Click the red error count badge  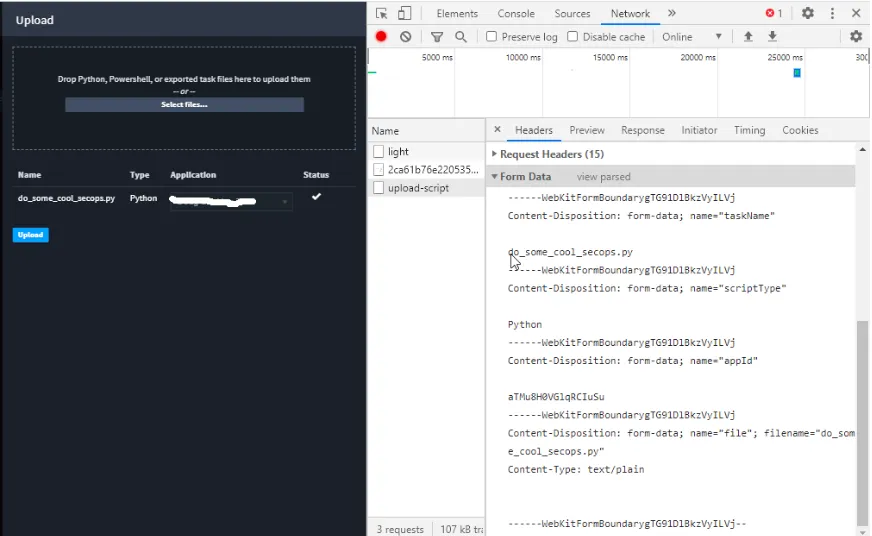[x=774, y=13]
